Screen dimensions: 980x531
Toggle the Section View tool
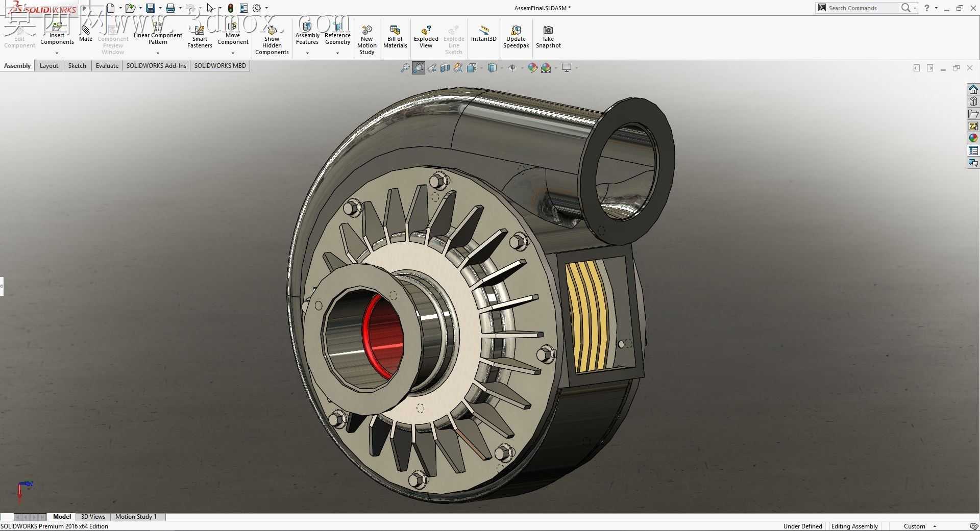tap(445, 68)
